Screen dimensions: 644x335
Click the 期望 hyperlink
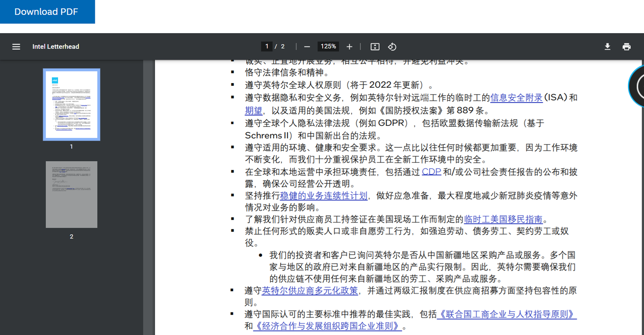pyautogui.click(x=253, y=111)
